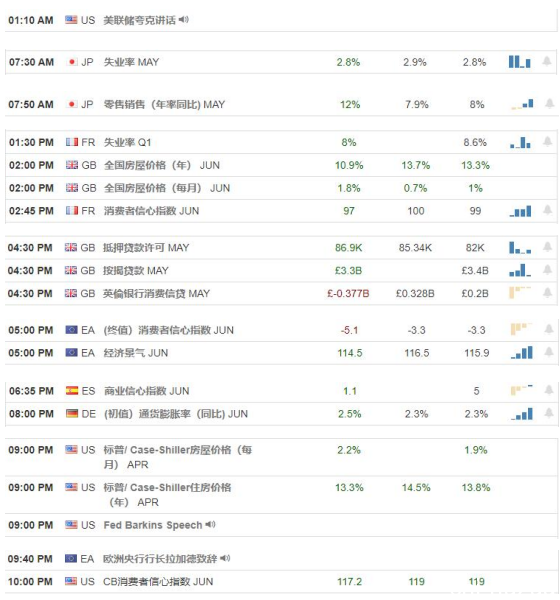Open the ES 商业信心指数 JUN event
The image size is (560, 600).
coord(146,391)
